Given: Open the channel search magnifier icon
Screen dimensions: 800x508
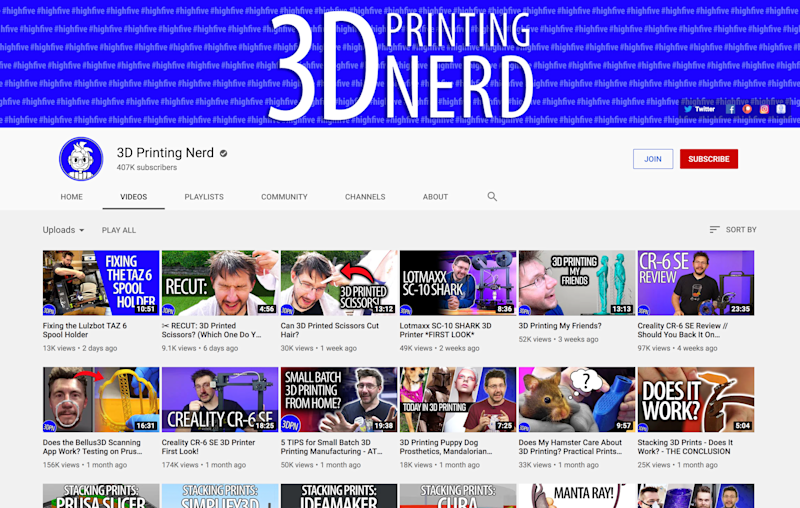Looking at the screenshot, I should [x=492, y=196].
